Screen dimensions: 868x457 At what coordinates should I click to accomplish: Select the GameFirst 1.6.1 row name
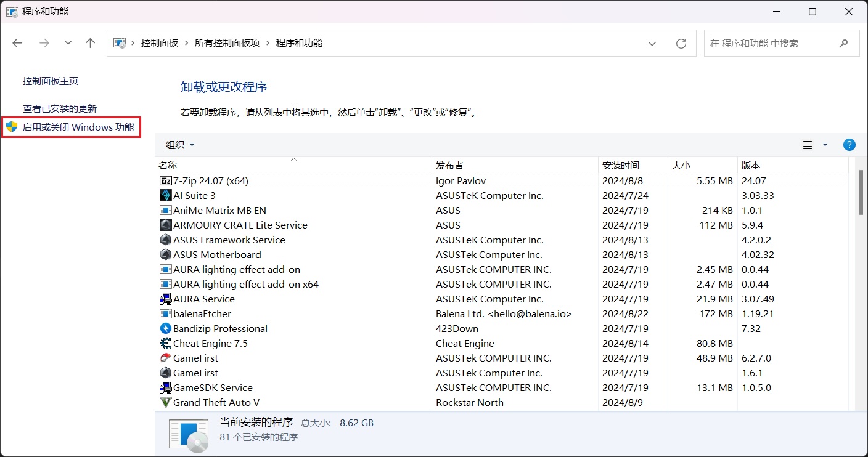(195, 373)
